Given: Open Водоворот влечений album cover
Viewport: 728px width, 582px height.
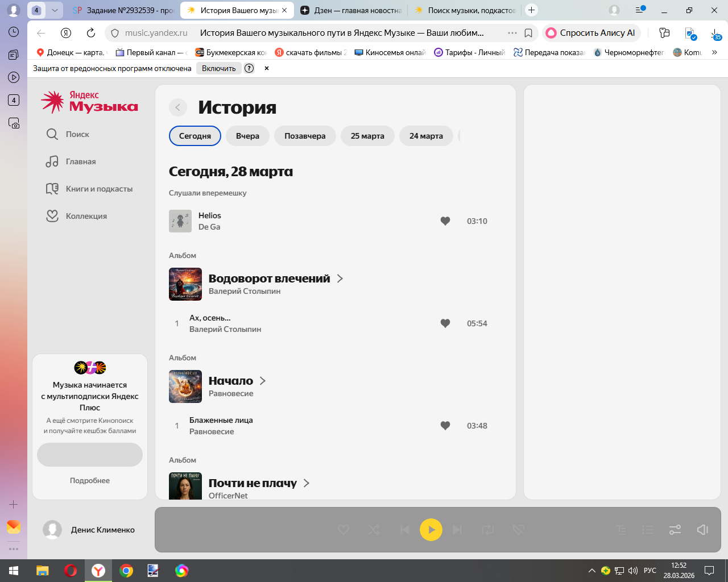Looking at the screenshot, I should click(x=185, y=284).
